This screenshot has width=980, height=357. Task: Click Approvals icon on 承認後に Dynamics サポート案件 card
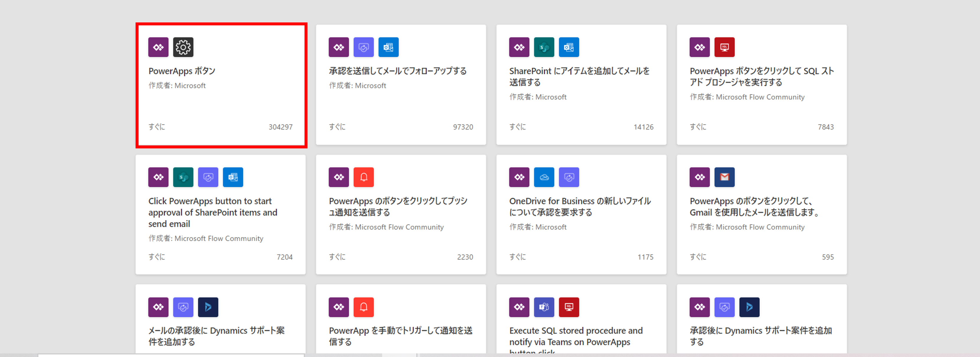724,307
